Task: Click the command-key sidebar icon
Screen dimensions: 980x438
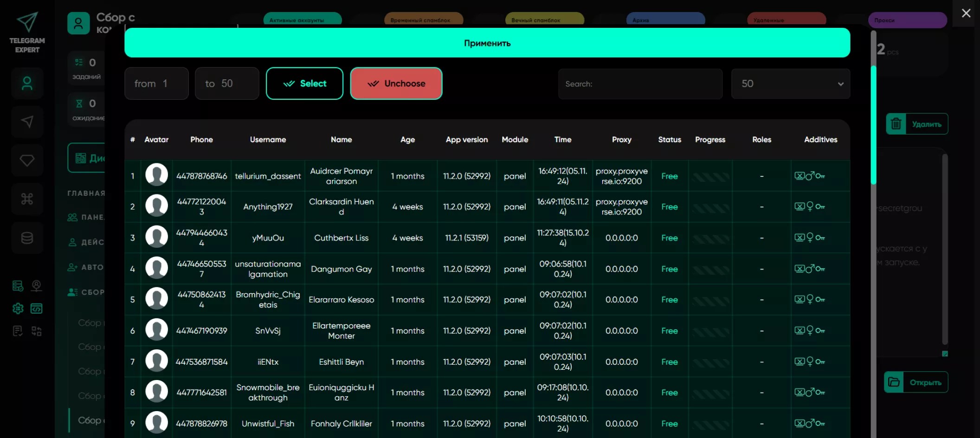Action: pyautogui.click(x=27, y=199)
